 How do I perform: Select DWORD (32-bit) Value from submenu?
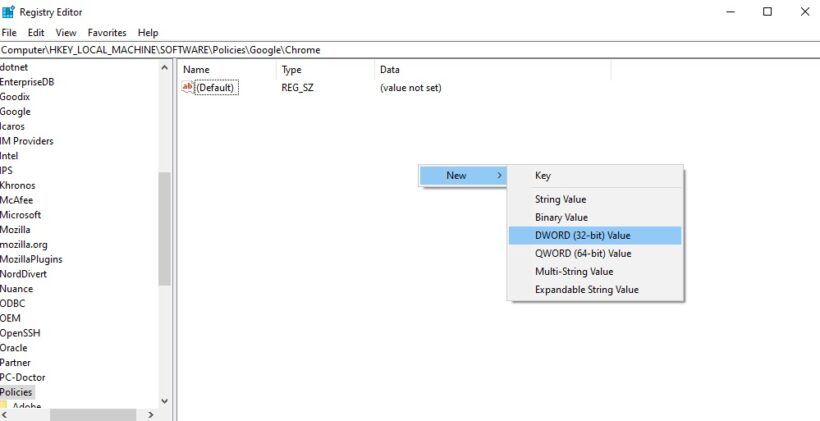pos(582,235)
